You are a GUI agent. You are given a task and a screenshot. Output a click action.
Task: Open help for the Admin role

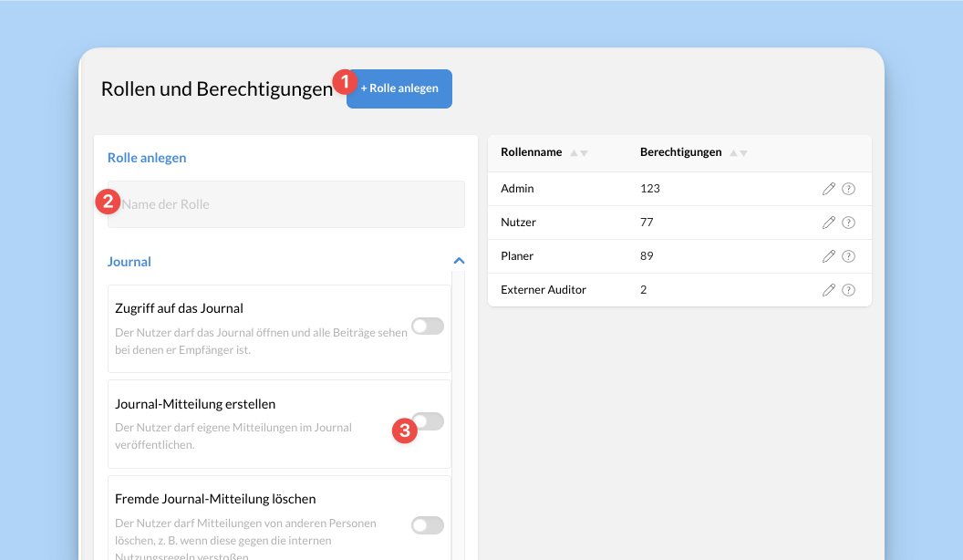tap(848, 189)
